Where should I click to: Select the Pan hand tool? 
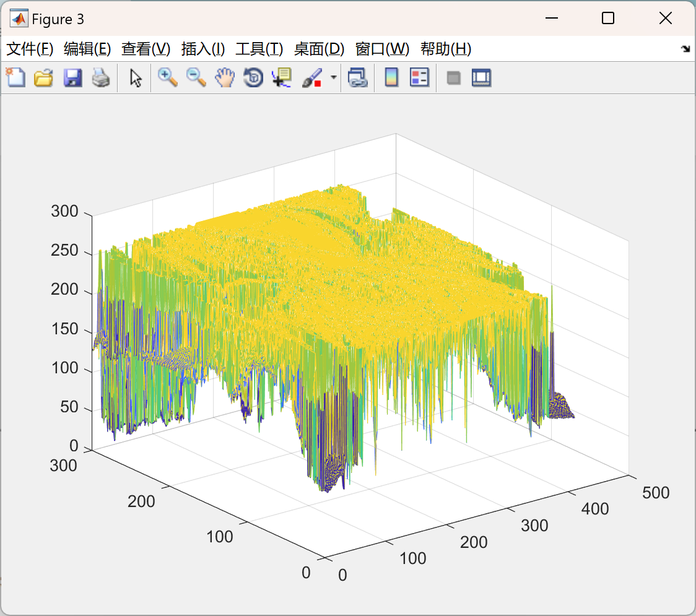[225, 77]
